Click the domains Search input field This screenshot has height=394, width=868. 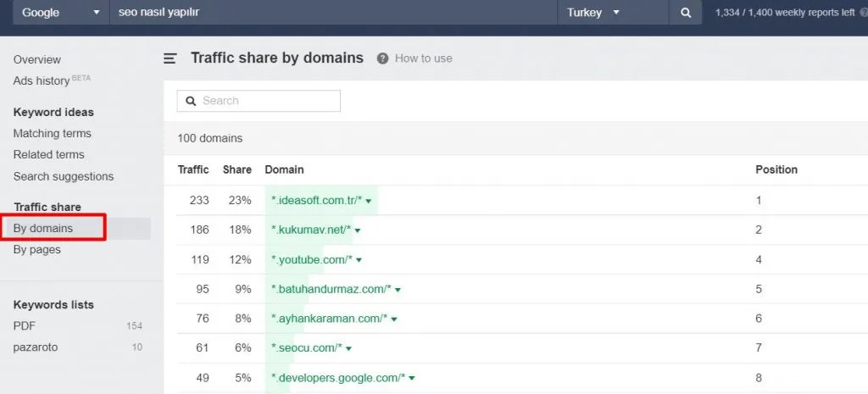(259, 101)
